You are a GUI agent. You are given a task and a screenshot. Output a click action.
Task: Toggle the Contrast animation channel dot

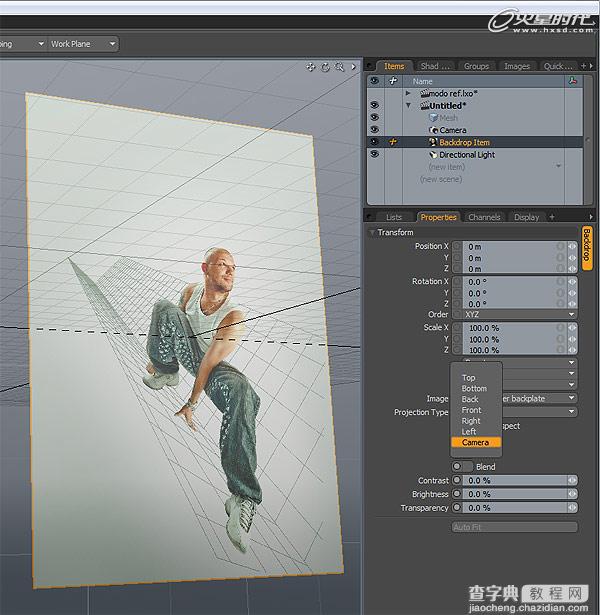(x=457, y=480)
